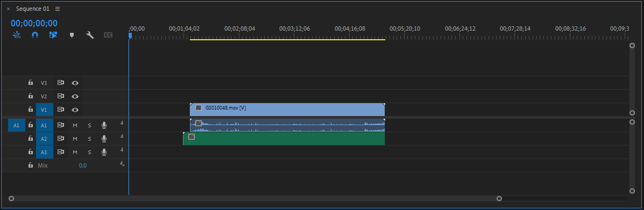Add a marker with the marker icon

pos(72,35)
